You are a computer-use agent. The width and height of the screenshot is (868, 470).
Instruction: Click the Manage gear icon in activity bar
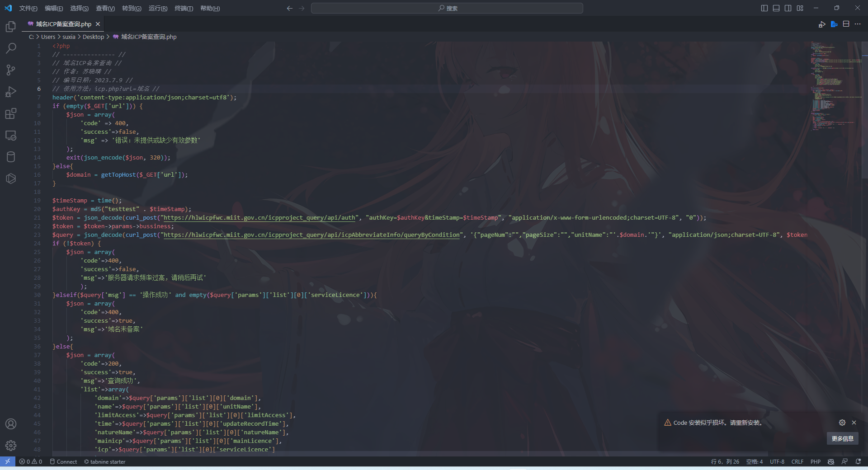(x=11, y=446)
